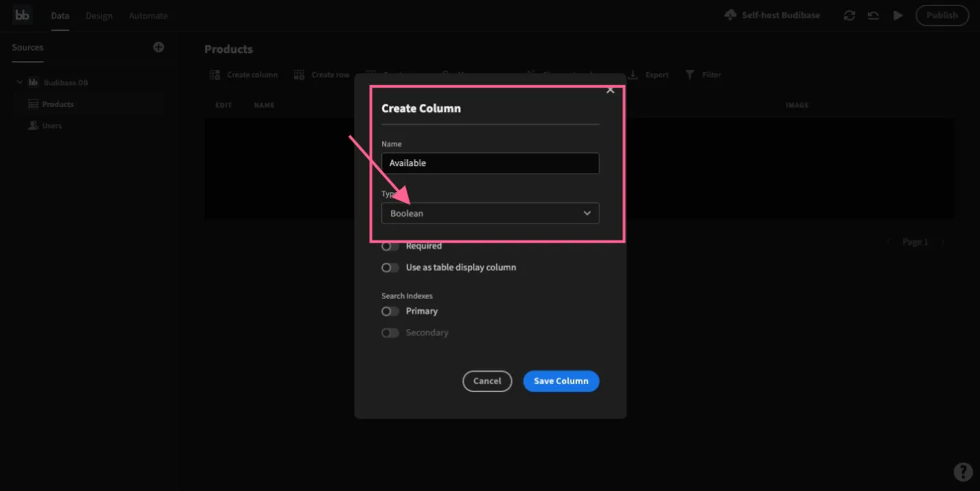Click the Filter funnel icon
This screenshot has height=491, width=980.
tap(690, 75)
